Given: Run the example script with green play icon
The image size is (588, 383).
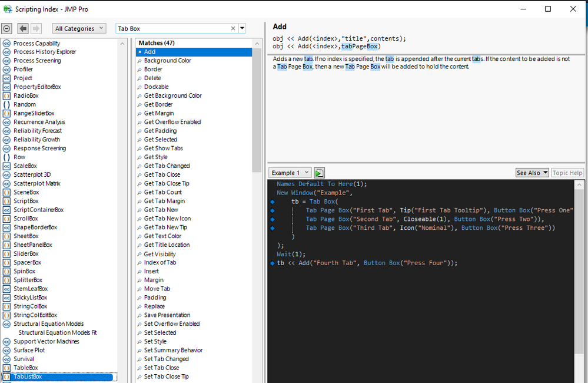Looking at the screenshot, I should tap(319, 173).
